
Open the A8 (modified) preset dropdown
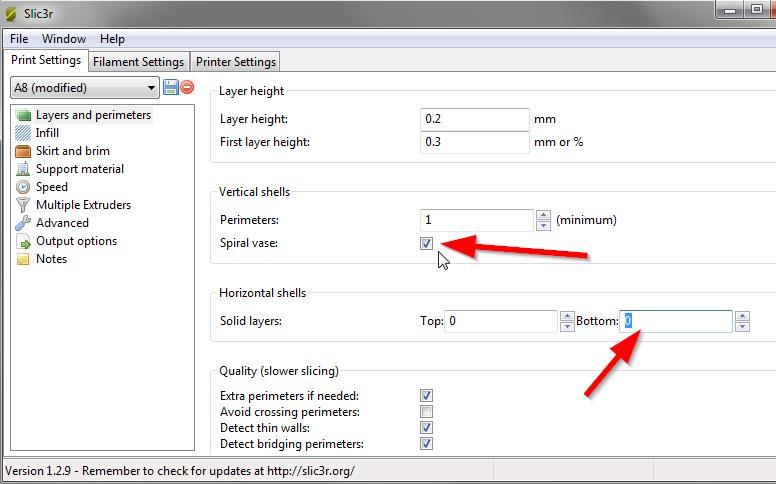85,88
